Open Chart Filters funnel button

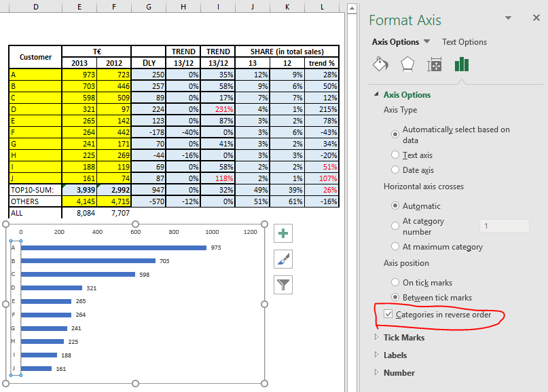click(x=283, y=285)
